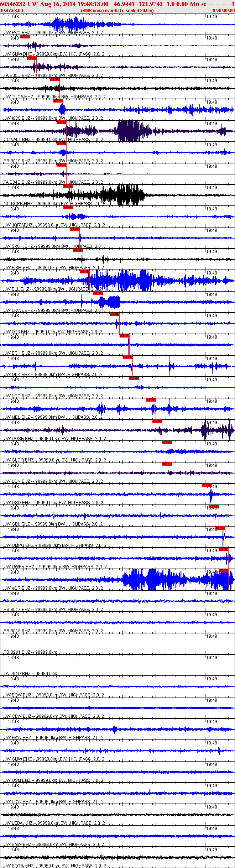Choose the arrival flag on the OT3 trace
This screenshot has width=235, height=868.
tap(114, 314)
